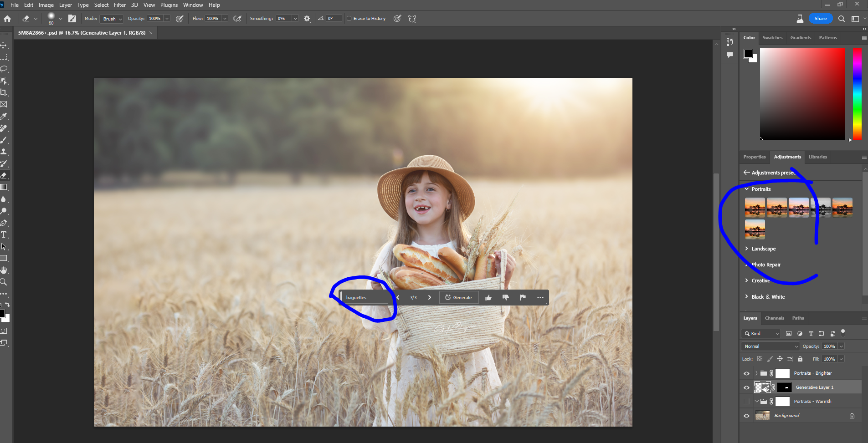Hide the Background layer
The height and width of the screenshot is (443, 868).
pyautogui.click(x=746, y=416)
